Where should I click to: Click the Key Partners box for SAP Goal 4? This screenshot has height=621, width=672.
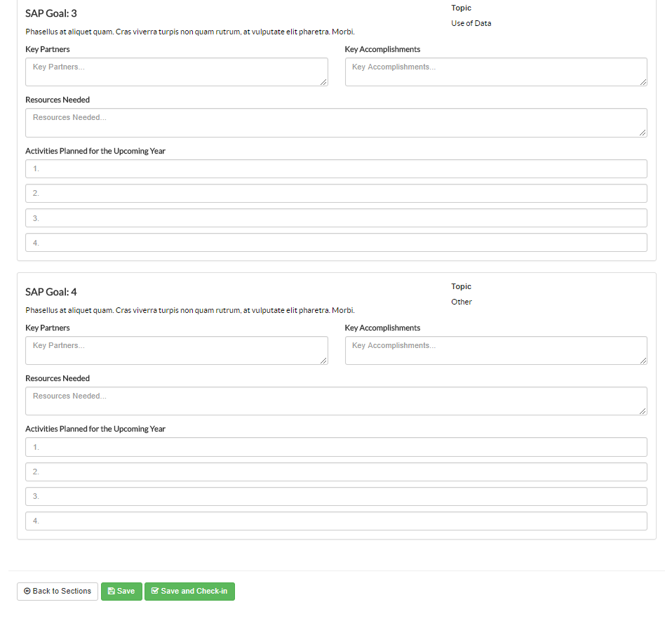[176, 351]
